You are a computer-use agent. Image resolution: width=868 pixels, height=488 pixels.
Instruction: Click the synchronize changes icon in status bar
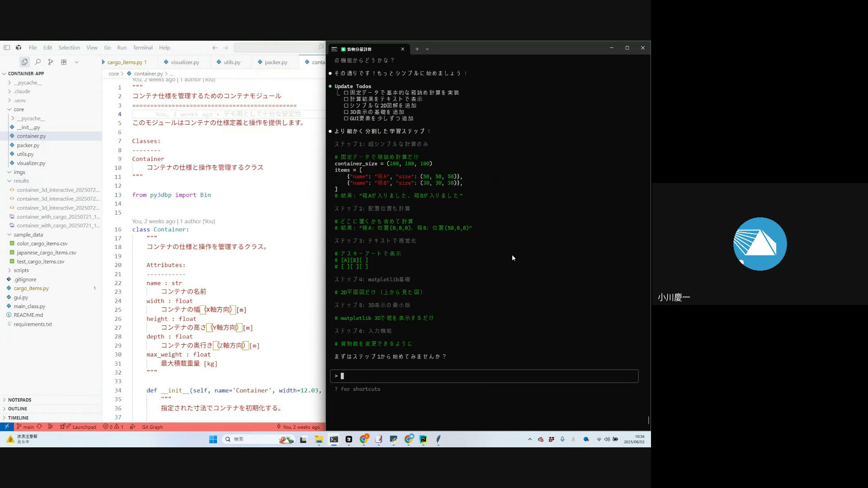(x=39, y=427)
